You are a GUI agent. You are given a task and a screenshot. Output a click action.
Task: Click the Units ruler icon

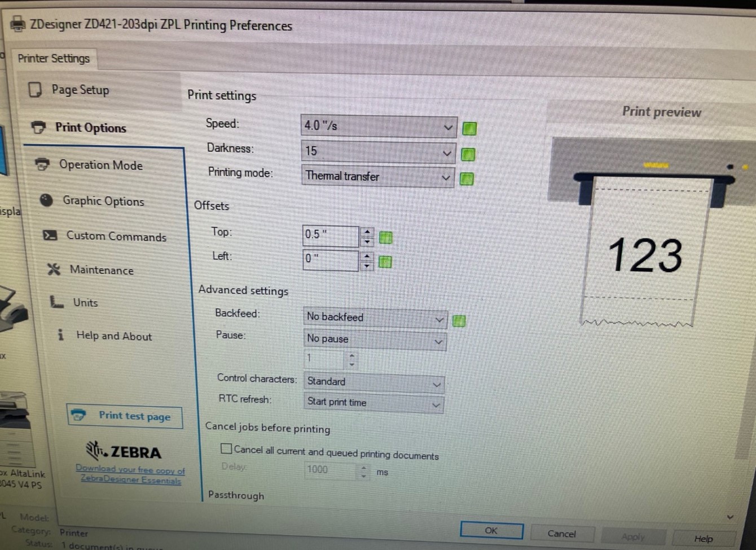point(57,302)
